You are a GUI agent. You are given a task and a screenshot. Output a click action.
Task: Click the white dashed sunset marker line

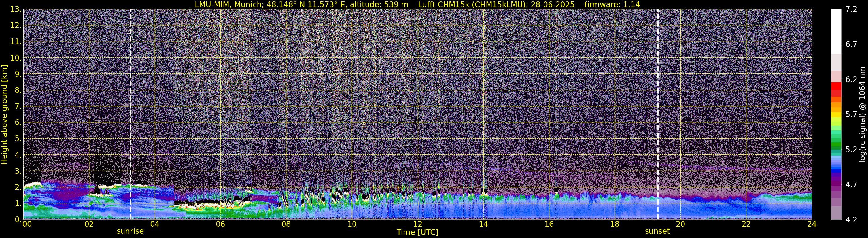(657, 114)
